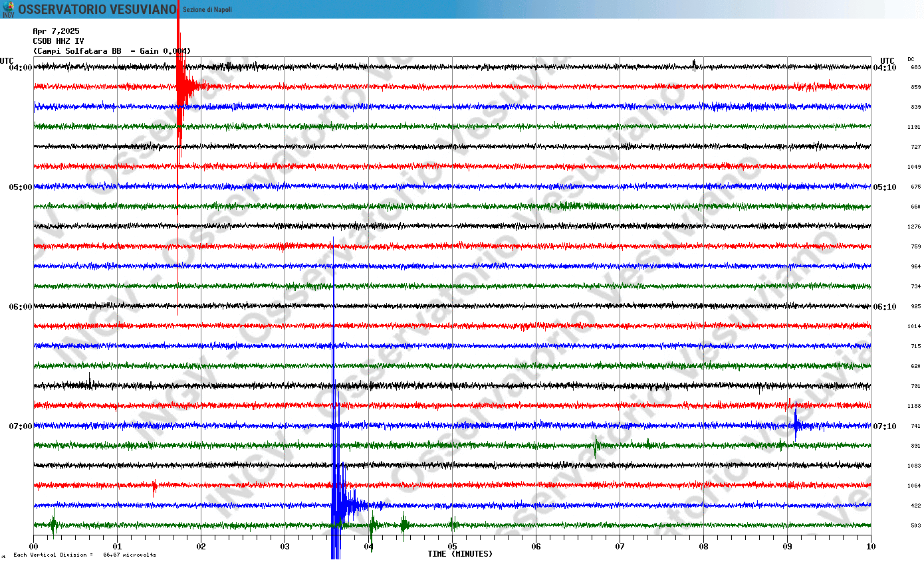924x564 pixels.
Task: Click the INGV globe logo
Action: (x=8, y=9)
